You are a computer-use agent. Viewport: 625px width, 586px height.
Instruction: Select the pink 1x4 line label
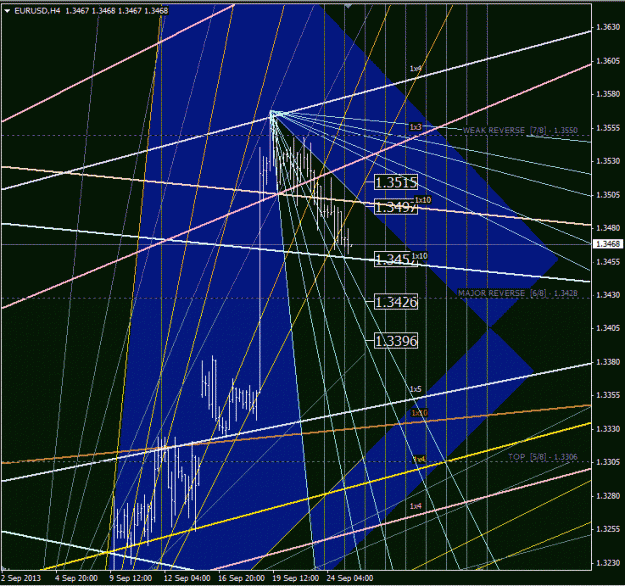(415, 506)
